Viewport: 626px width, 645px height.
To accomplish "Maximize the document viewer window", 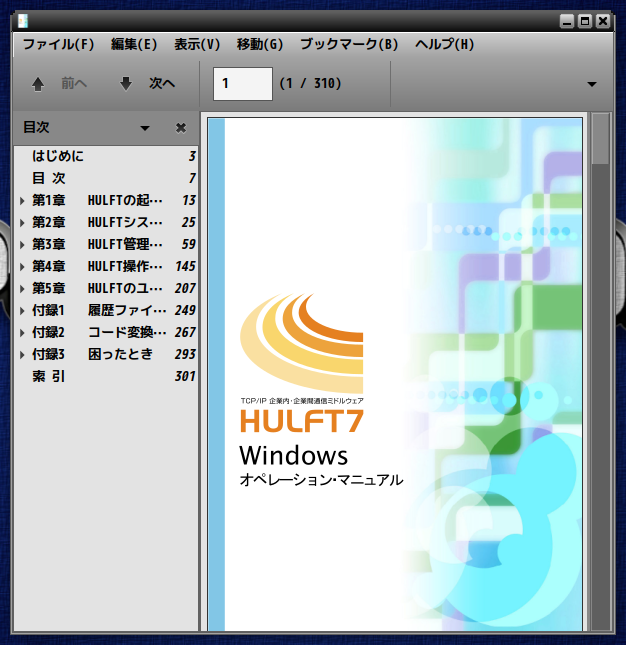I will click(x=585, y=21).
